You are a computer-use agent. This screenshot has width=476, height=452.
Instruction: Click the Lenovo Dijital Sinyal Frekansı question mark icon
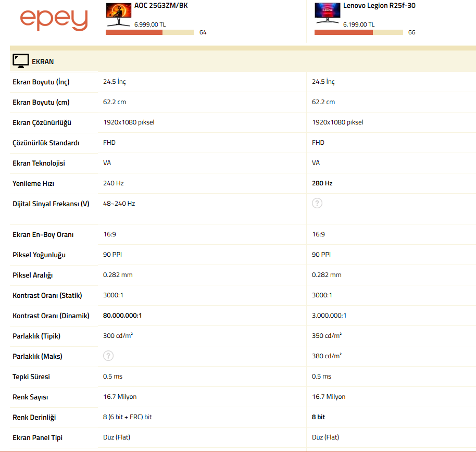[x=317, y=203]
